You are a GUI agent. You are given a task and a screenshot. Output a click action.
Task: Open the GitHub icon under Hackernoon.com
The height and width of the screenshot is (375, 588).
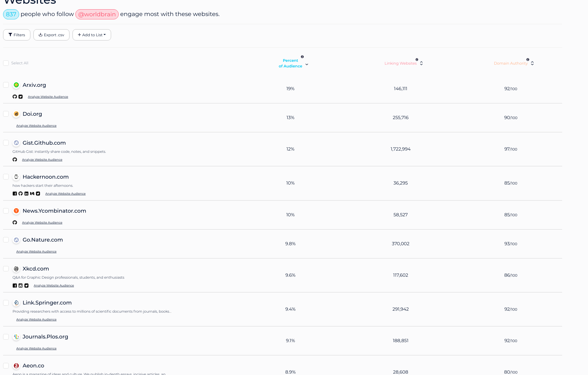[21, 194]
